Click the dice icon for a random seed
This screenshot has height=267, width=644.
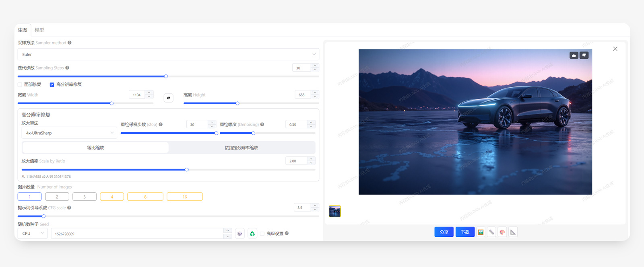pyautogui.click(x=239, y=234)
